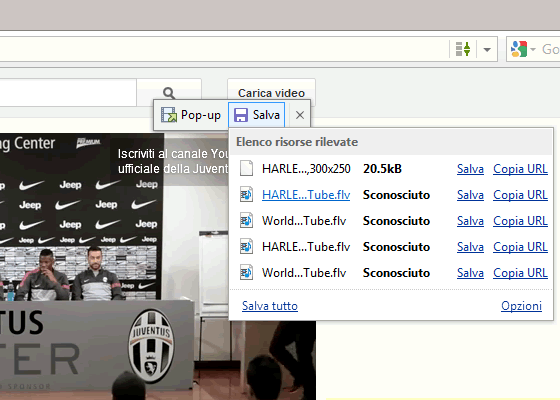
Task: Select the first World...Tube.flv file name
Action: tap(304, 221)
